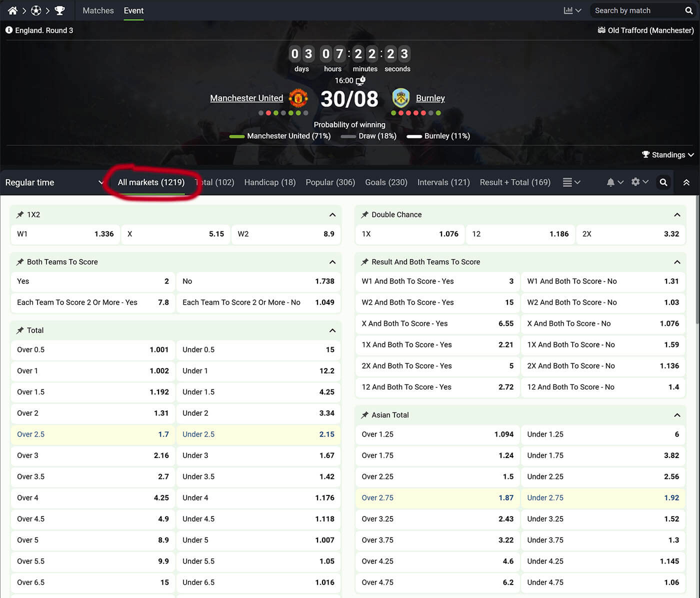This screenshot has width=700, height=598.
Task: Pin the Double Chance market
Action: point(364,214)
